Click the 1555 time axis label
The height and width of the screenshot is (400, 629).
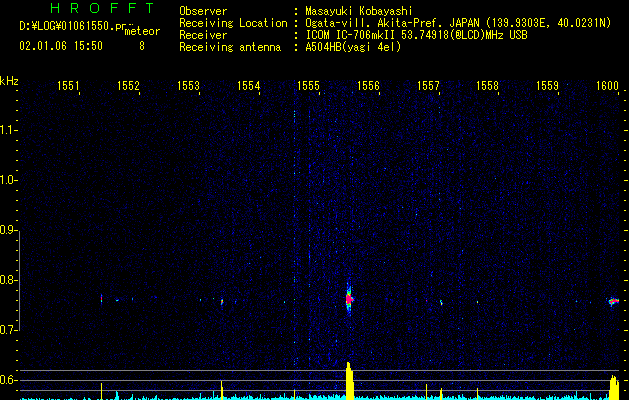(308, 86)
